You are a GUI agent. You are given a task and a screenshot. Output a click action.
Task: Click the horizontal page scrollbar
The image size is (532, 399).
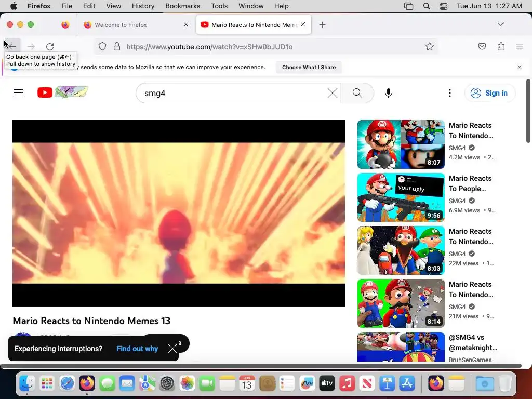point(261,366)
